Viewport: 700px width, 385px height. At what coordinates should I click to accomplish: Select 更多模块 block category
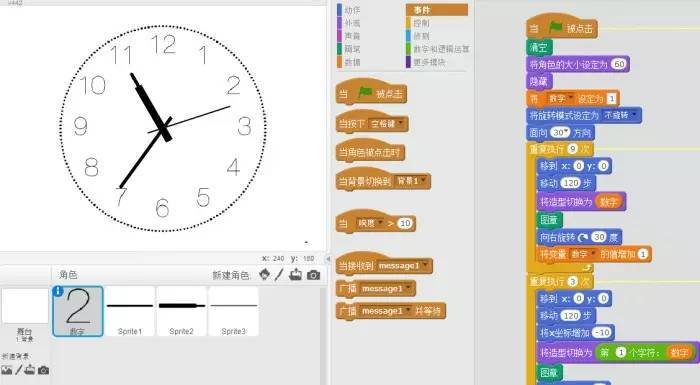[x=425, y=62]
